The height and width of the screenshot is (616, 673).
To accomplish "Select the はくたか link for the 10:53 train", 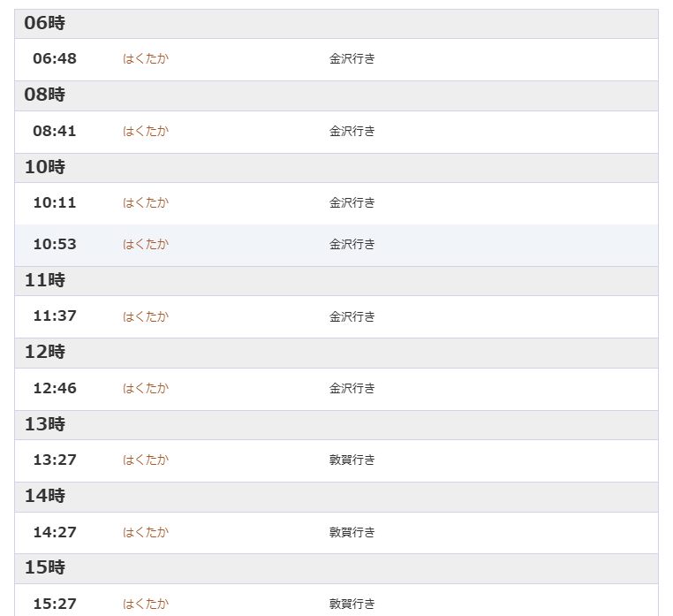I will [145, 245].
